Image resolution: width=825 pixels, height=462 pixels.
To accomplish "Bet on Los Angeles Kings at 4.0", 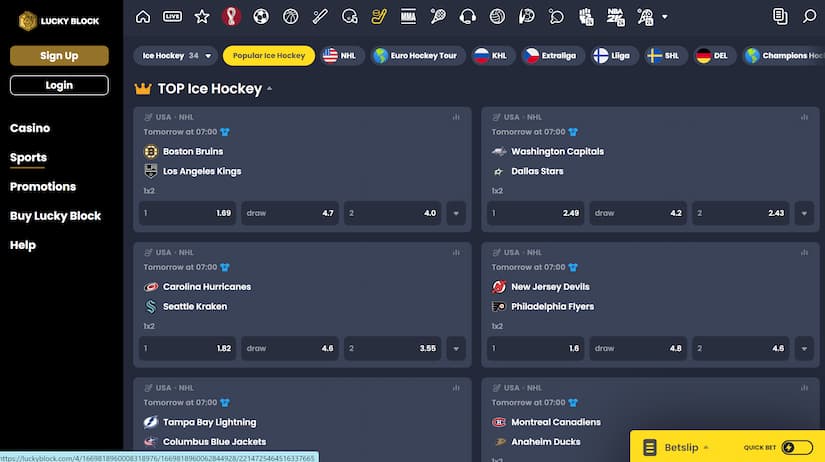I will pos(393,213).
